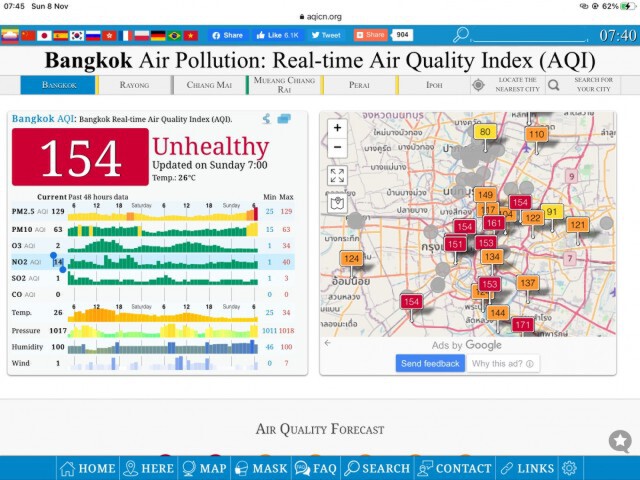This screenshot has width=640, height=480.
Task: Open the yellow 91 map station marker
Action: pyautogui.click(x=552, y=212)
